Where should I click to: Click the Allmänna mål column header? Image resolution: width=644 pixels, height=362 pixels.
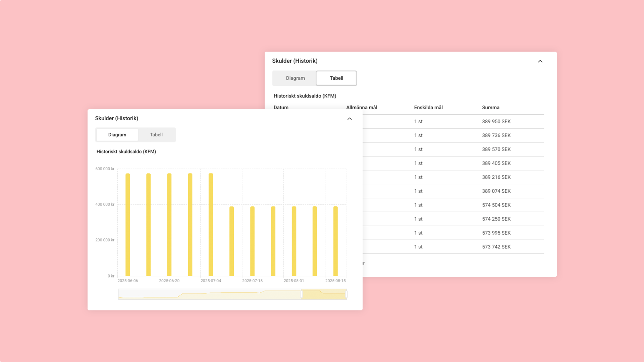pos(362,108)
